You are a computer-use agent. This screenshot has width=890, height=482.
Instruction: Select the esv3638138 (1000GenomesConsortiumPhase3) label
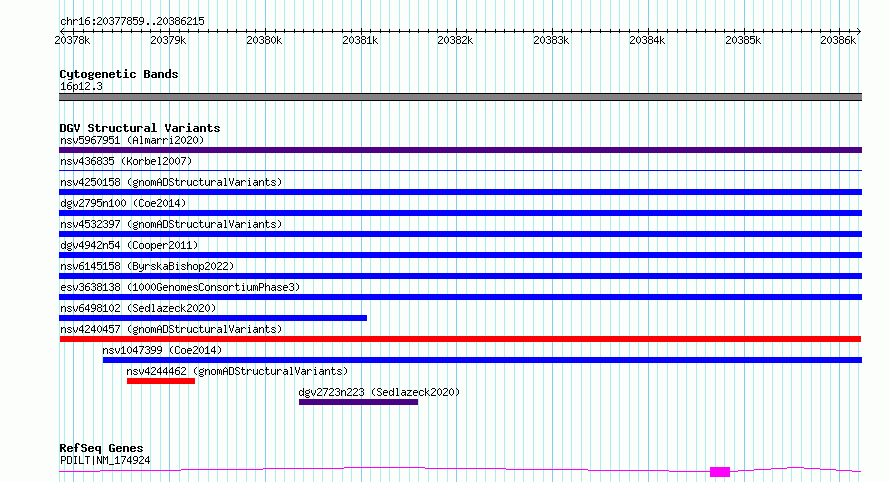pos(180,287)
